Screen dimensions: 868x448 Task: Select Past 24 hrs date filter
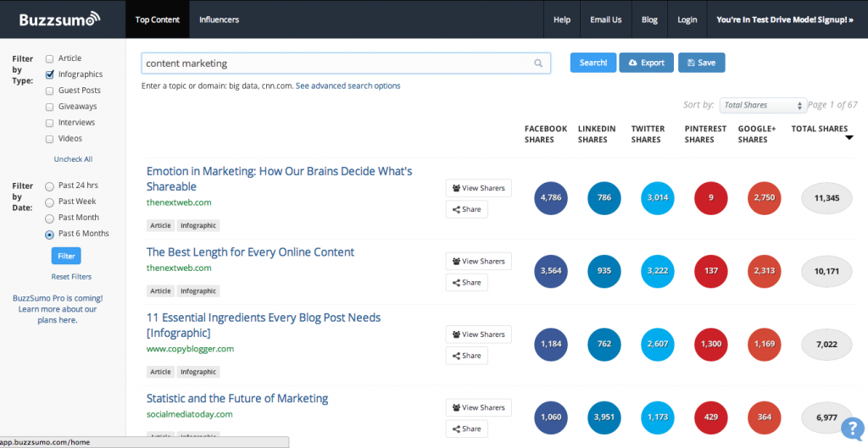click(x=49, y=186)
